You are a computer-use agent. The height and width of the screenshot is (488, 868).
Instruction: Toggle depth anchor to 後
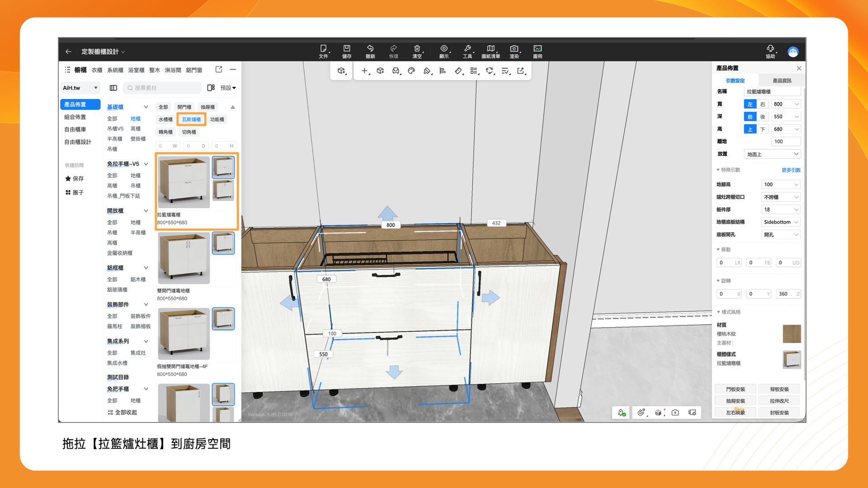763,117
